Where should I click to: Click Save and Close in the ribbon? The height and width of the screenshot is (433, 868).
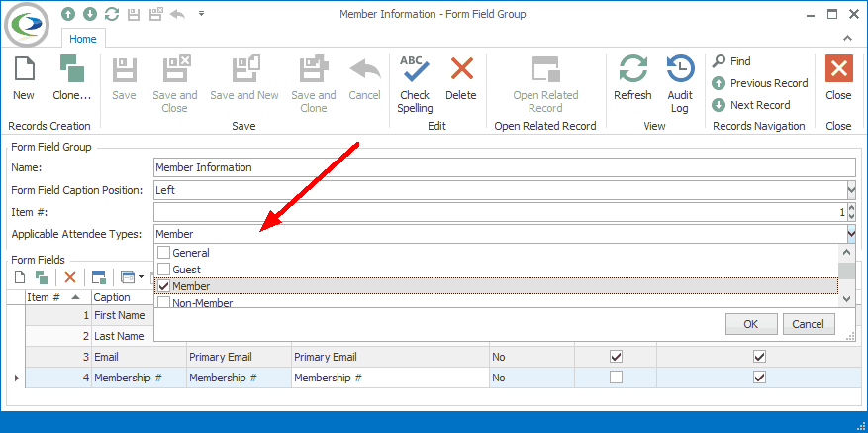click(x=175, y=85)
